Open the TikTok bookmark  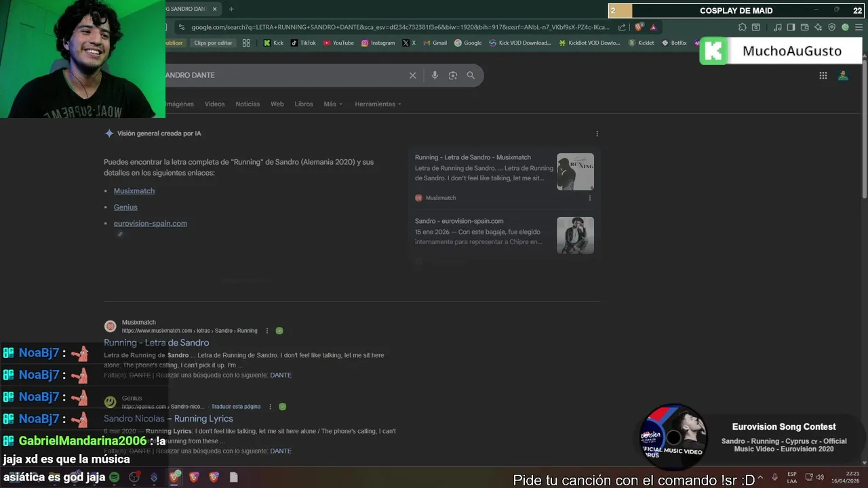(x=303, y=43)
